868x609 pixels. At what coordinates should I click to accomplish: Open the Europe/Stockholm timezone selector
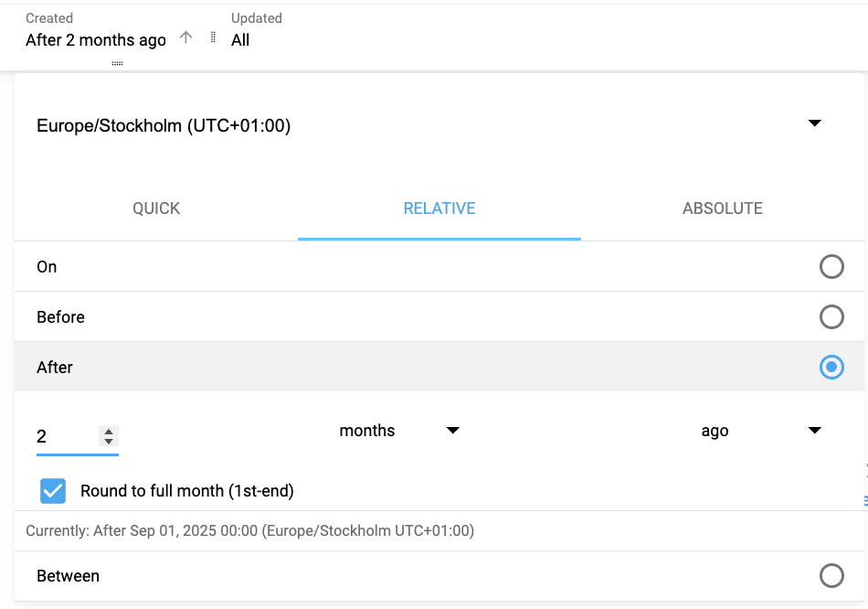click(x=163, y=125)
